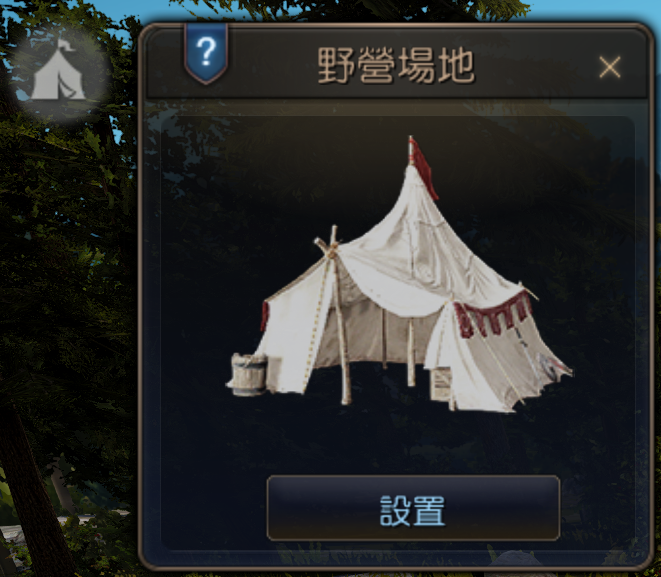Close the 野營場地 panel

coord(610,67)
